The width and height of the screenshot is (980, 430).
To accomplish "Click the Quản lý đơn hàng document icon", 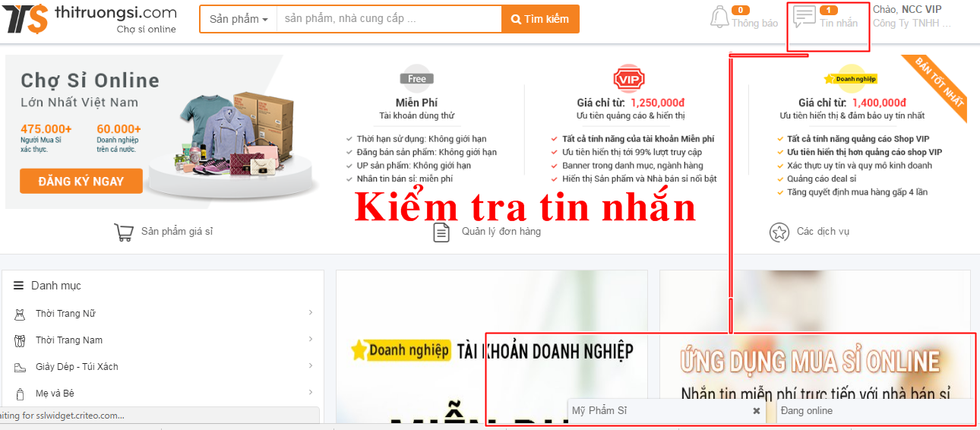I will pyautogui.click(x=441, y=232).
